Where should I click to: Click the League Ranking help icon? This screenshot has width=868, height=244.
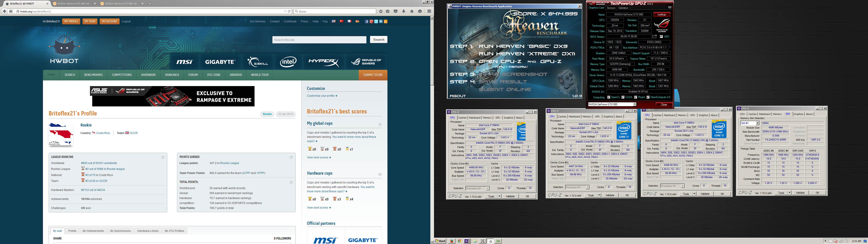(x=163, y=157)
